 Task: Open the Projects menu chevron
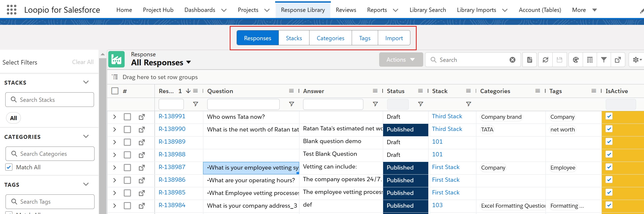point(267,10)
